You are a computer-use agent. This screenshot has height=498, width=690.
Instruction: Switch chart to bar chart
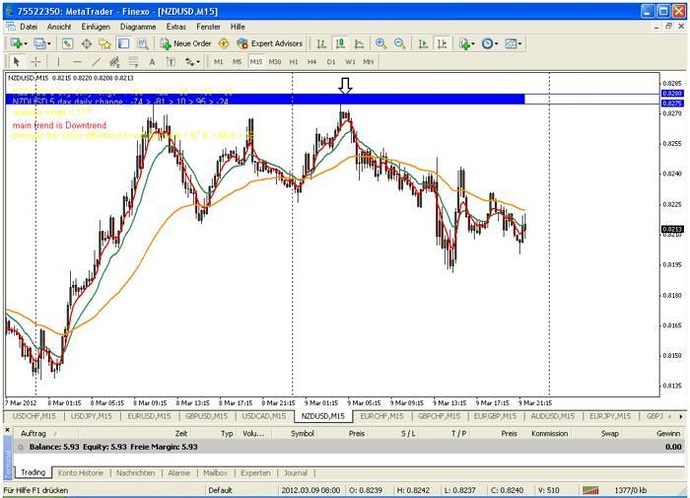pyautogui.click(x=322, y=44)
